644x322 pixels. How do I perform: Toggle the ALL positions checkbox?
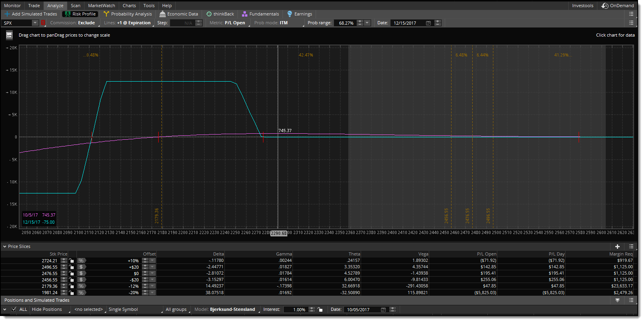coord(14,310)
